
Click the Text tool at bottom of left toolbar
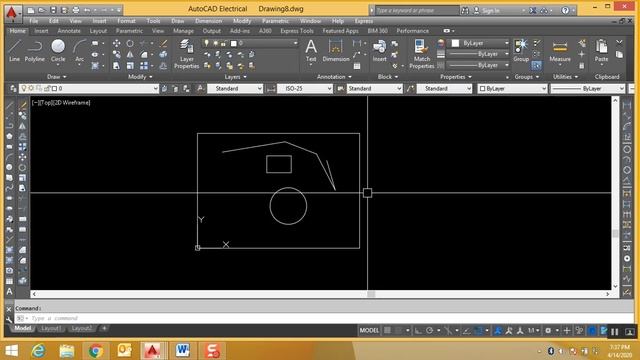click(x=9, y=291)
